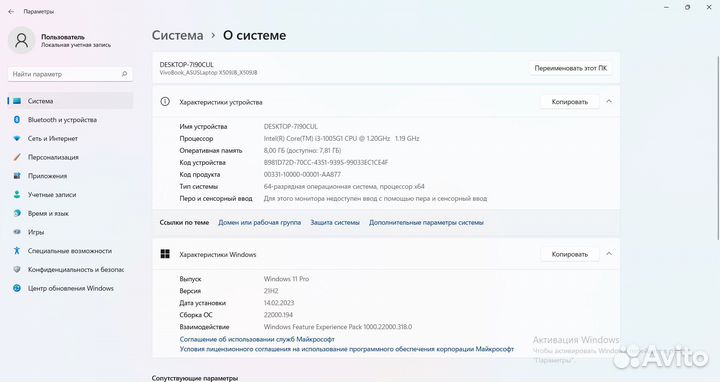
Task: Collapse the Характеристики устройства section chevron
Action: (x=609, y=101)
